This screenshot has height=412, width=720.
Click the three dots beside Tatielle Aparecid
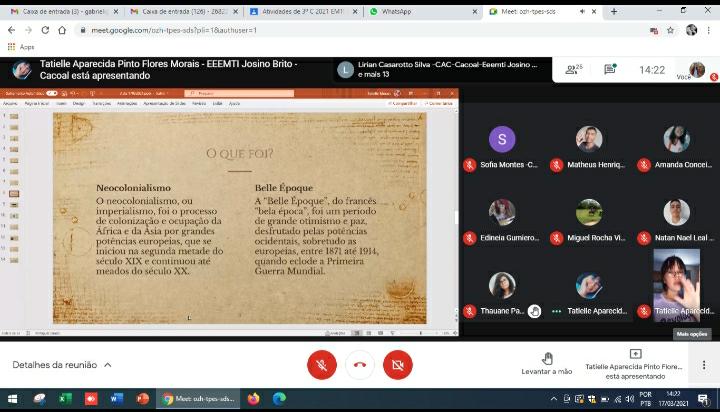(x=557, y=311)
